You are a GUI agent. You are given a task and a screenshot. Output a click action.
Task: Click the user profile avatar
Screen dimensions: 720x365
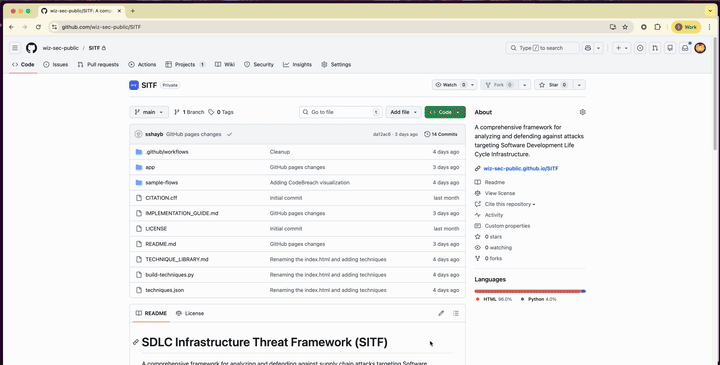coord(700,48)
